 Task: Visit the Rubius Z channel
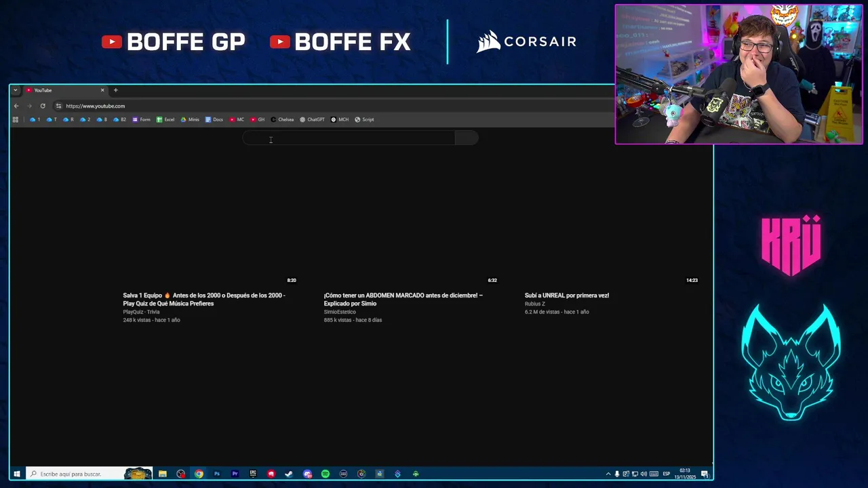534,304
